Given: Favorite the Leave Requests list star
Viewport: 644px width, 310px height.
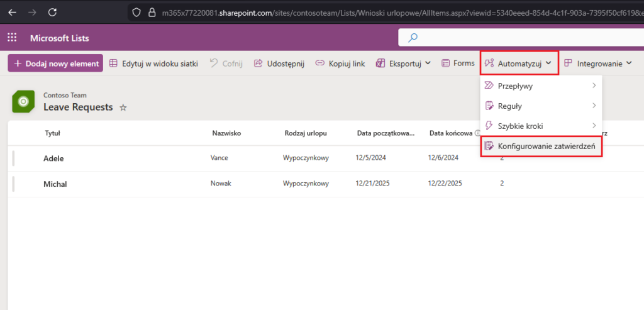Looking at the screenshot, I should pyautogui.click(x=123, y=108).
